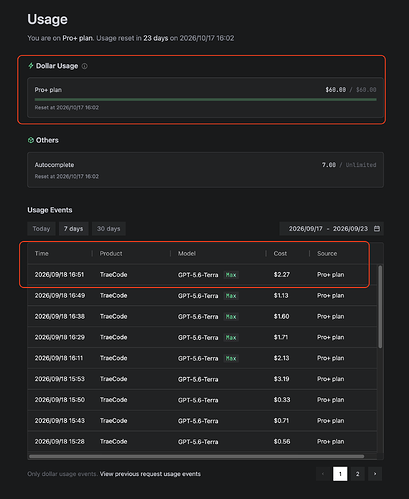Screen dimensions: 409x499
Task: Click the time 2026/09/18 15:28
Action: point(60,441)
